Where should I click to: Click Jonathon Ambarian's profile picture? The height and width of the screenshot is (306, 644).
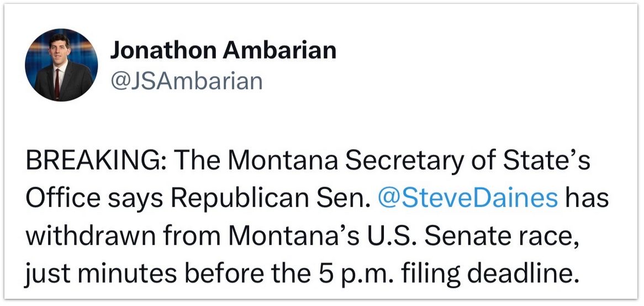click(x=61, y=64)
